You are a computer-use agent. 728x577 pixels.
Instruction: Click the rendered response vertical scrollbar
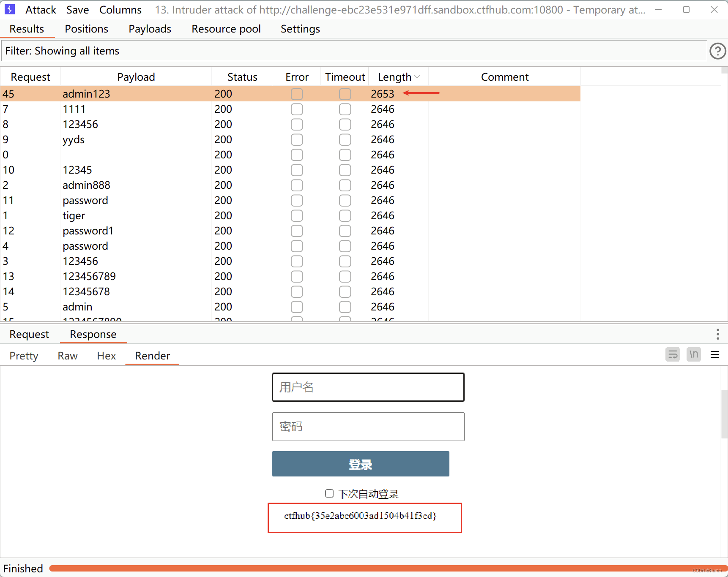(724, 415)
